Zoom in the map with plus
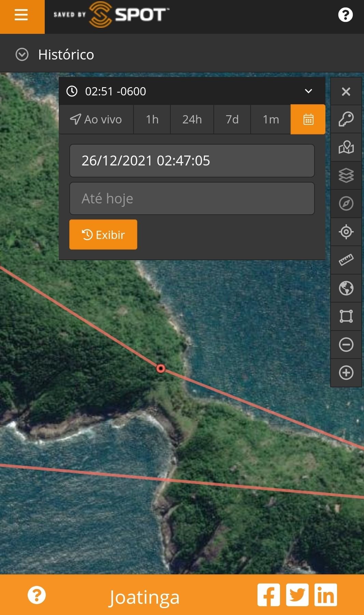The height and width of the screenshot is (615, 364). tap(346, 373)
